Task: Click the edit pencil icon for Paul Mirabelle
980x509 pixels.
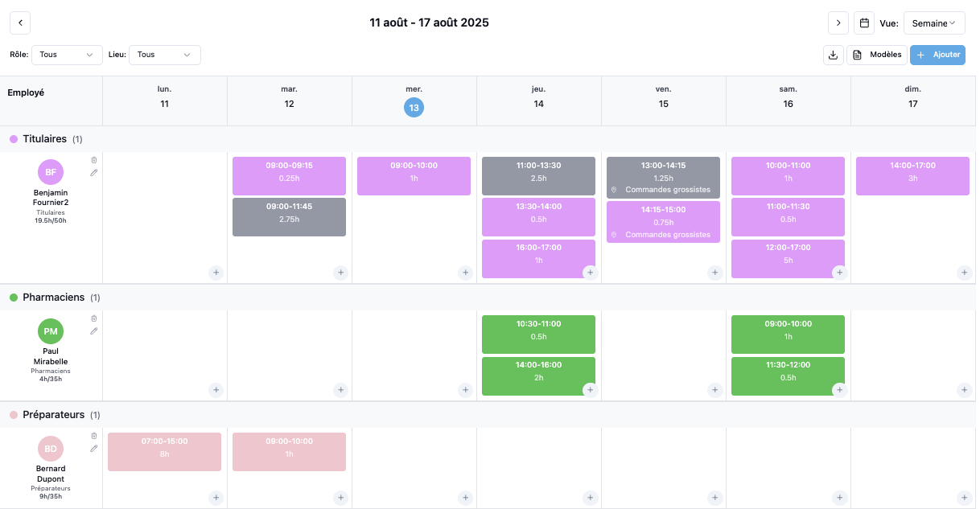Action: pyautogui.click(x=93, y=330)
